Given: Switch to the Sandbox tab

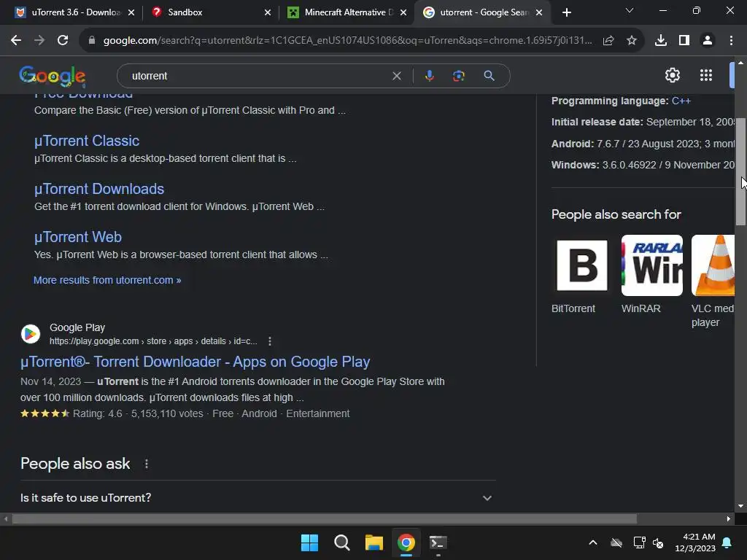Looking at the screenshot, I should [209, 12].
